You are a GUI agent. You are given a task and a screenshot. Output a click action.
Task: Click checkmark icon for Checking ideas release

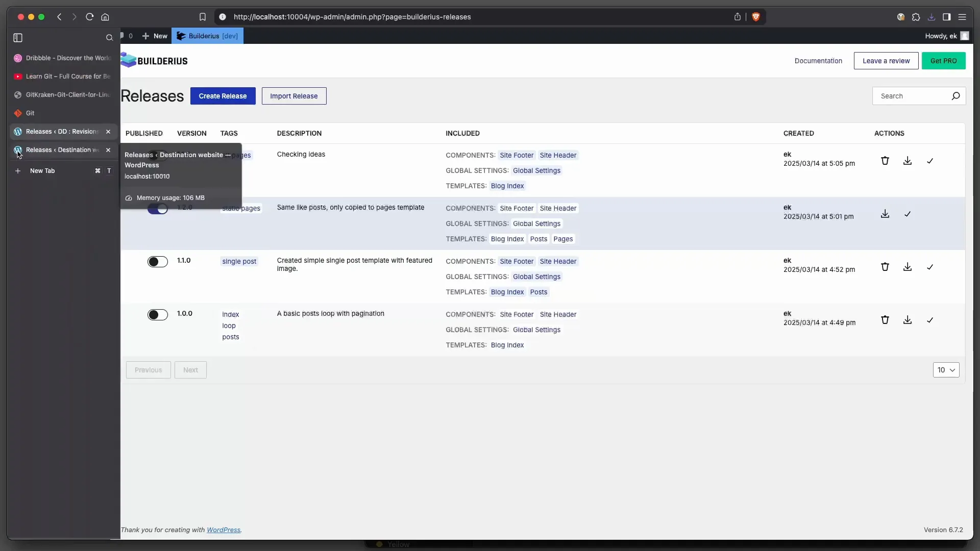(929, 161)
